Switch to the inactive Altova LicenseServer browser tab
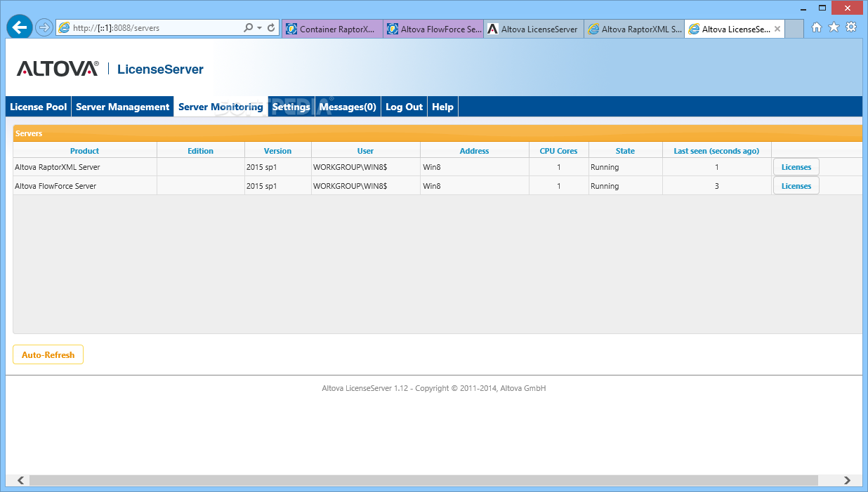 click(x=534, y=29)
